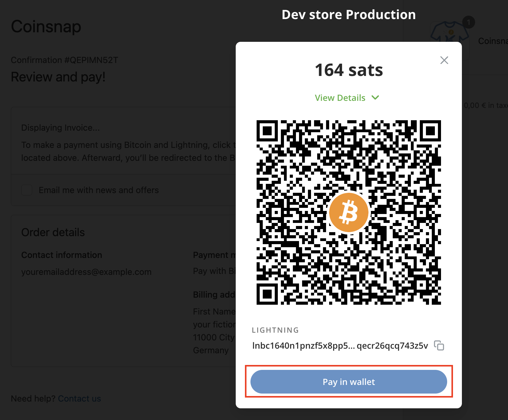
Task: Click the 164 sats amount heading
Action: 349,70
